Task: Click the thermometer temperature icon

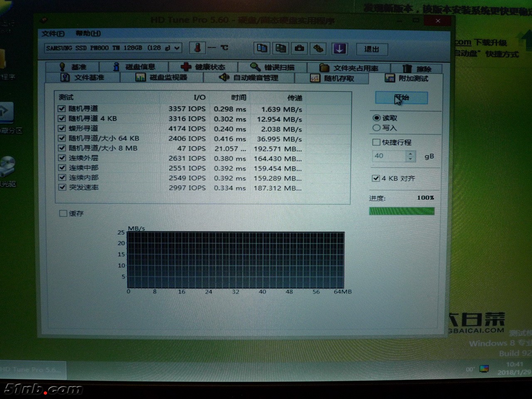Action: 197,48
